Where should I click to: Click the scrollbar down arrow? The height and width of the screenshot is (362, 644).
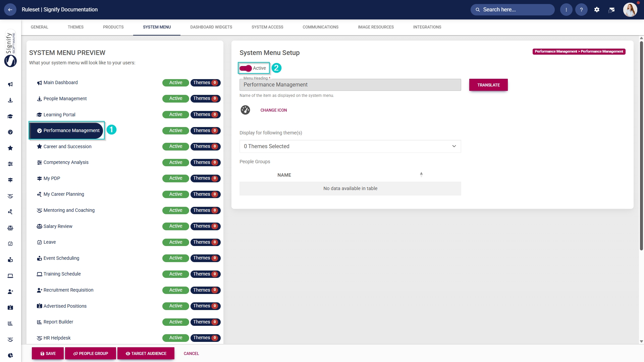tap(641, 342)
